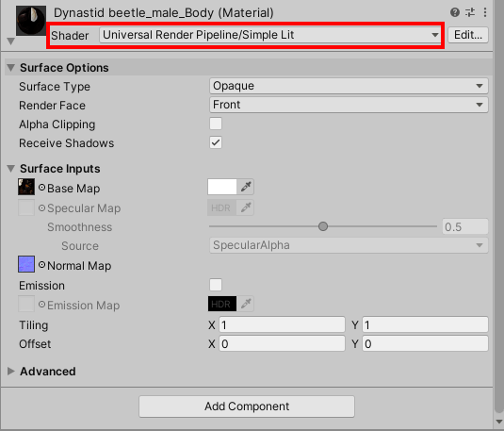Click the Smoothness value field 0.5
The width and height of the screenshot is (504, 431).
click(465, 226)
